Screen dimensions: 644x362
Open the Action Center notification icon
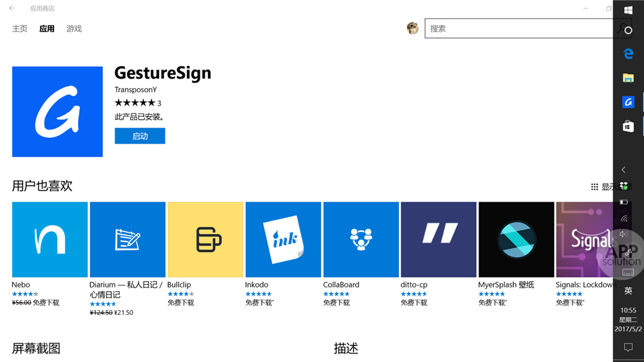pos(628,347)
